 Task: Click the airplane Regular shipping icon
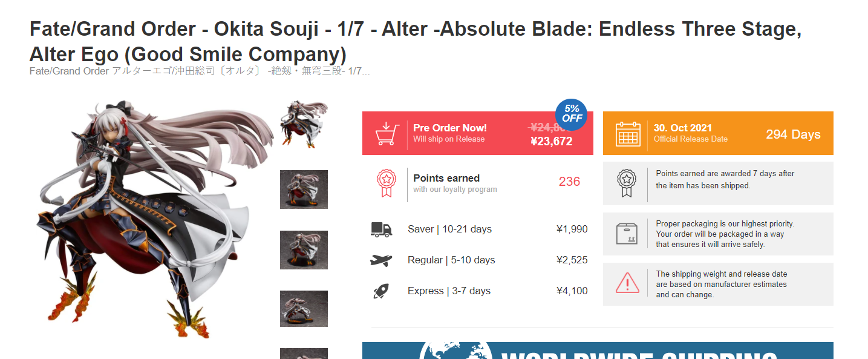(381, 260)
